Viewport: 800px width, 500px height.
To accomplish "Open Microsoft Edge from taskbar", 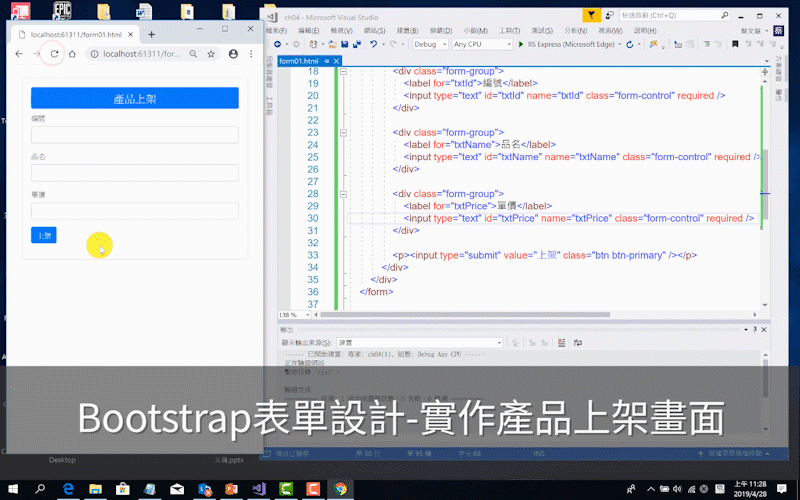I will point(68,489).
